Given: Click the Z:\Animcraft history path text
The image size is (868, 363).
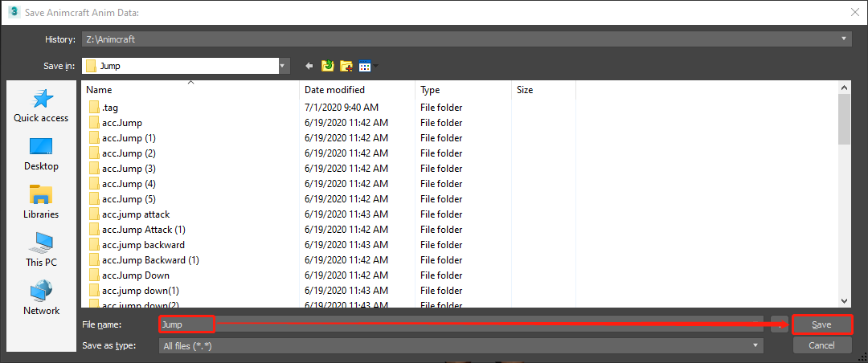Looking at the screenshot, I should coord(111,39).
